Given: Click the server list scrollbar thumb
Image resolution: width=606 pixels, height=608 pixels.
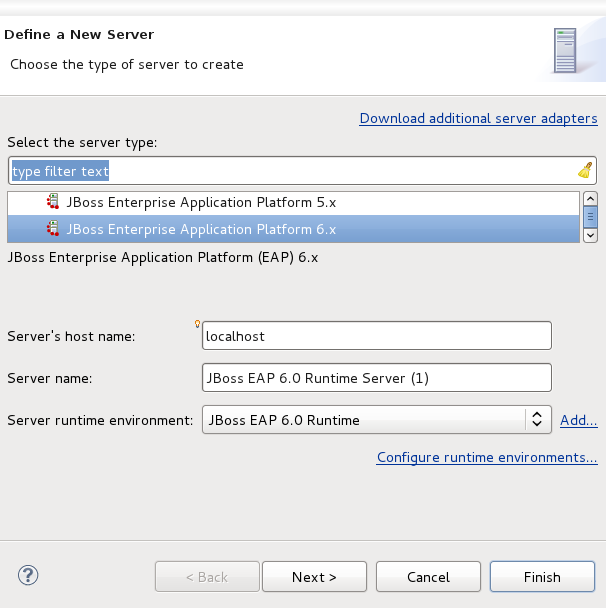Looking at the screenshot, I should [x=590, y=216].
